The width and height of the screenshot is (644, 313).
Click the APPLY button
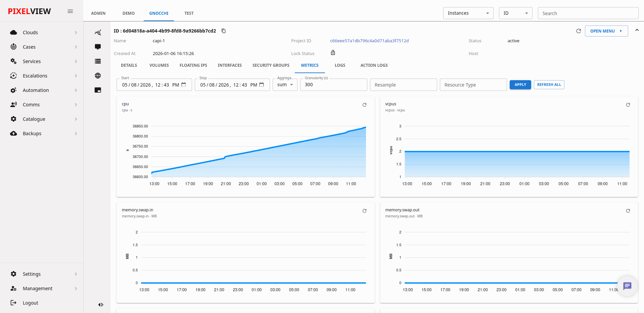click(520, 85)
